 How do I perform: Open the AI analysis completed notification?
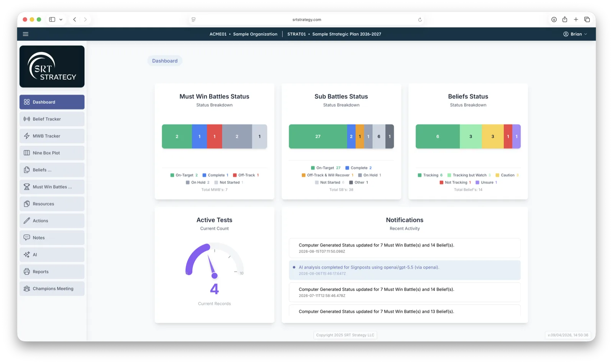pyautogui.click(x=405, y=270)
